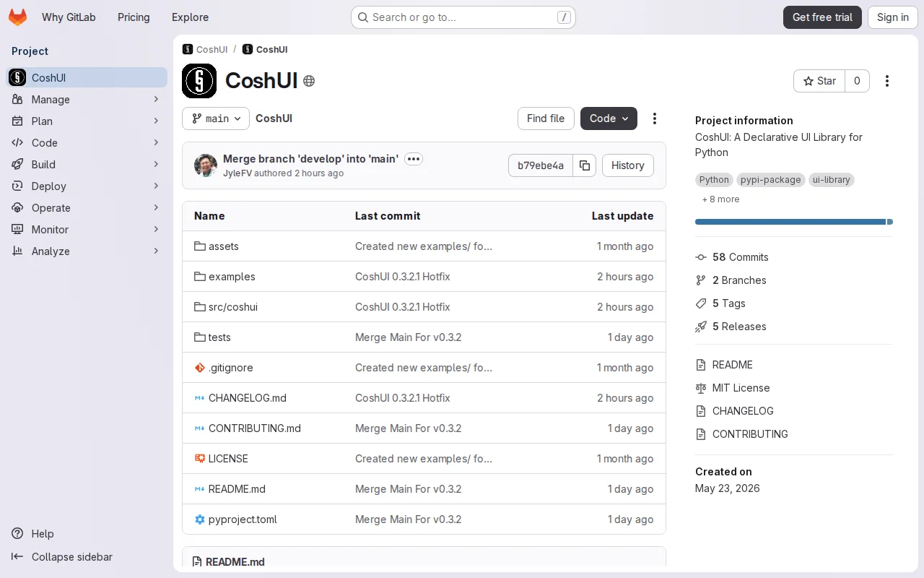
Task: Open the repository actions three-dot menu
Action: (655, 118)
